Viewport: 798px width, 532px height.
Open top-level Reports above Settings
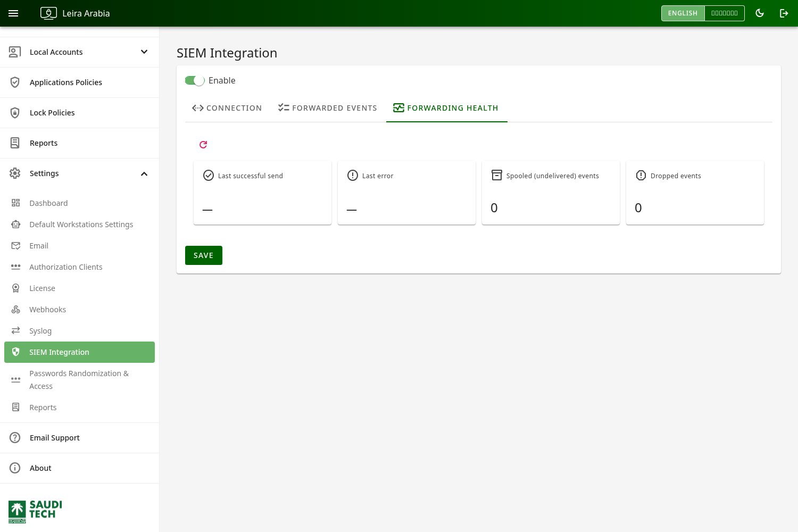pyautogui.click(x=80, y=143)
